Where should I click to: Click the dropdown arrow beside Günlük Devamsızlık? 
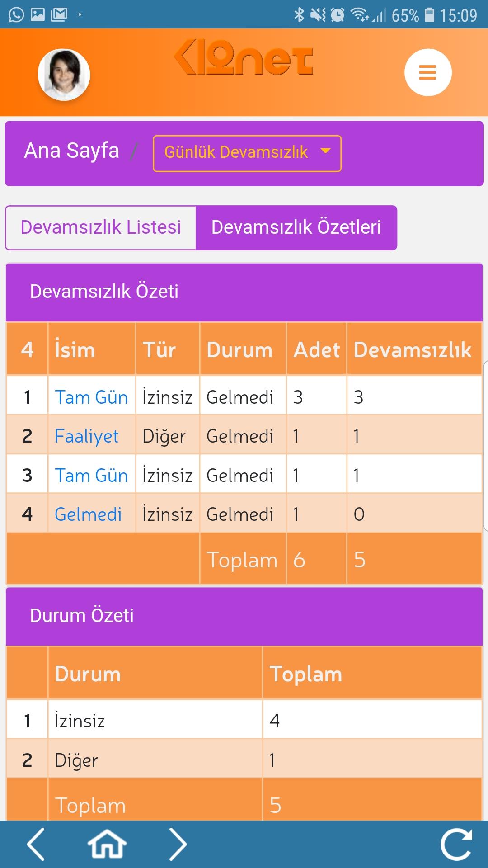pyautogui.click(x=326, y=151)
